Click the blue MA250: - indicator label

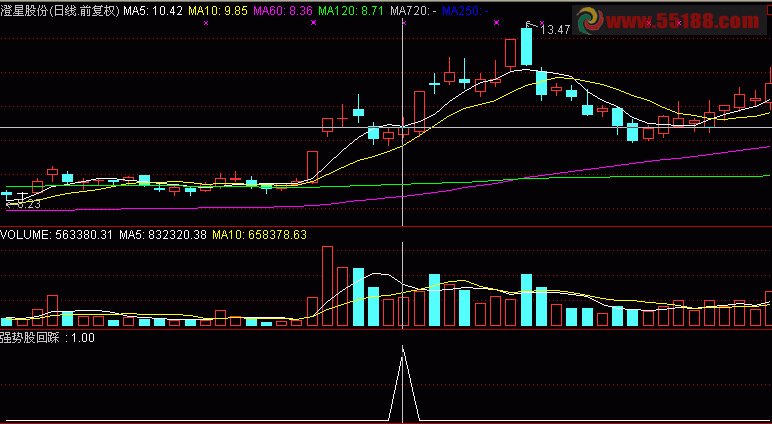465,10
